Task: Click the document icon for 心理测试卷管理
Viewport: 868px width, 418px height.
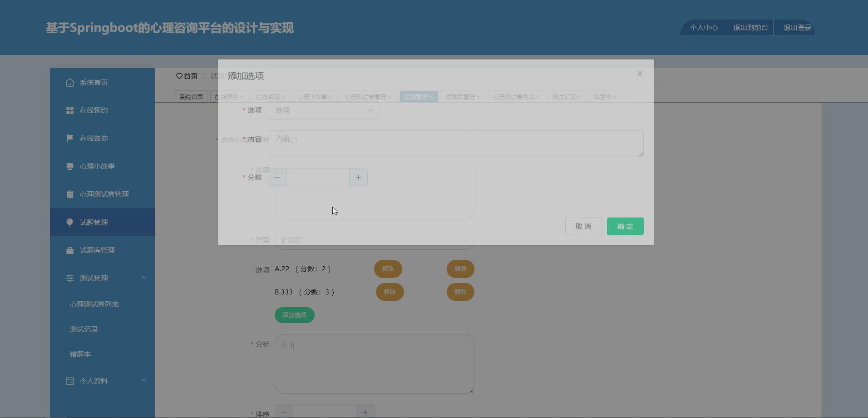Action: [x=69, y=194]
